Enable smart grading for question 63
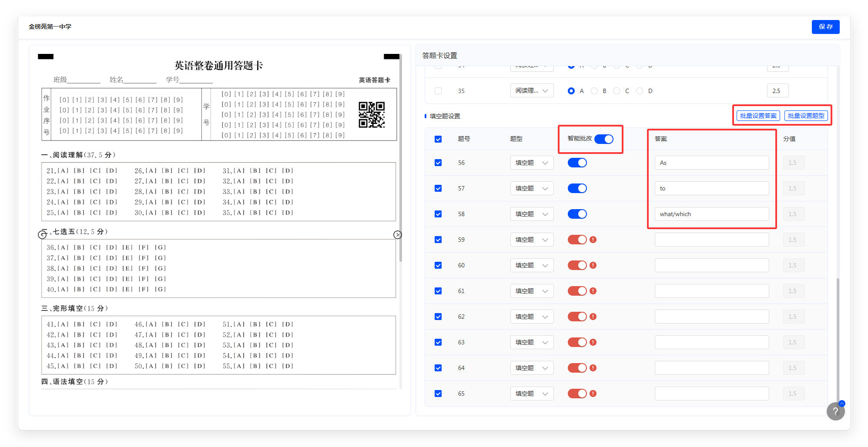 pyautogui.click(x=577, y=342)
